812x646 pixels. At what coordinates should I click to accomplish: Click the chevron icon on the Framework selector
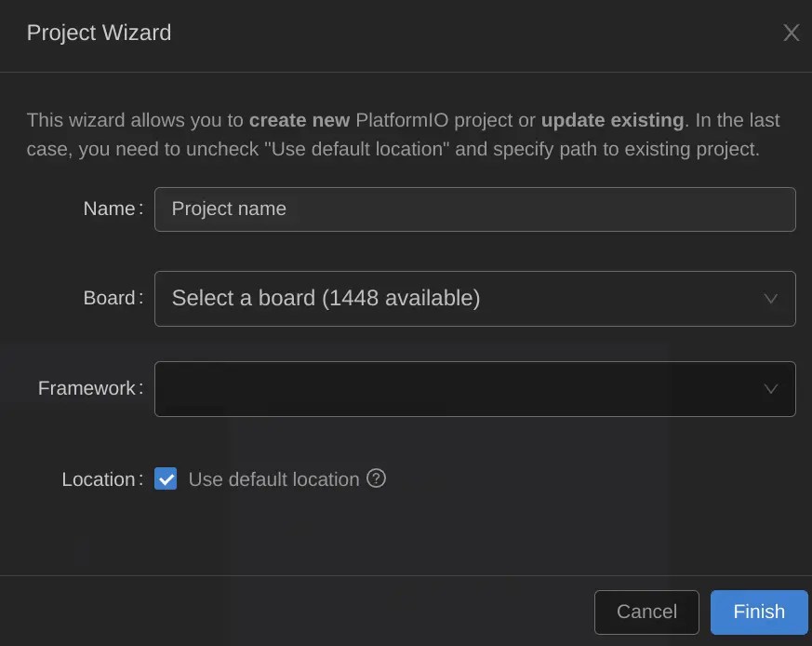(770, 389)
